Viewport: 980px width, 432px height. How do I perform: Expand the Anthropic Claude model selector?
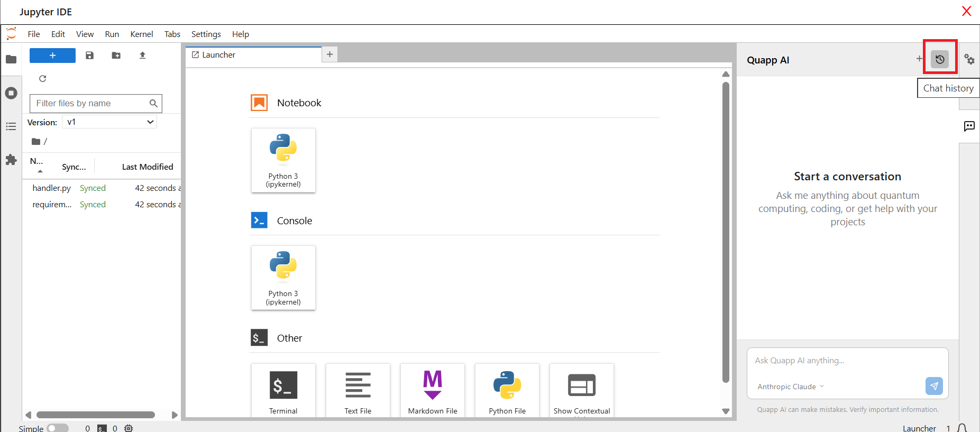pyautogui.click(x=790, y=387)
